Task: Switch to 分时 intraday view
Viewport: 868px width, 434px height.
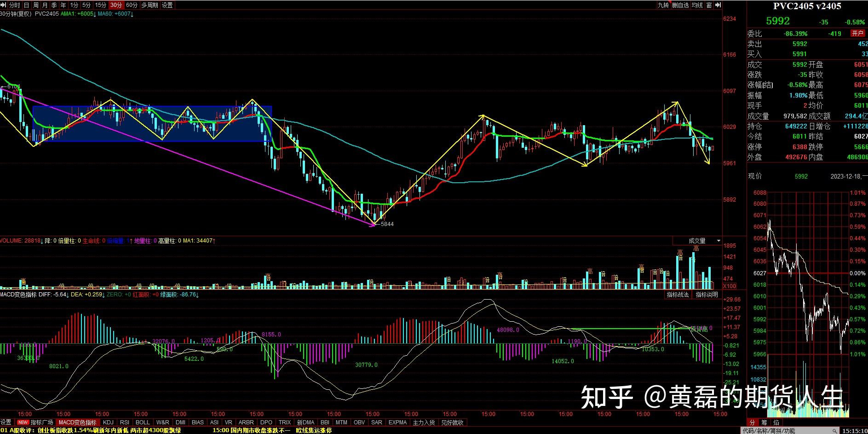Action: tap(15, 5)
